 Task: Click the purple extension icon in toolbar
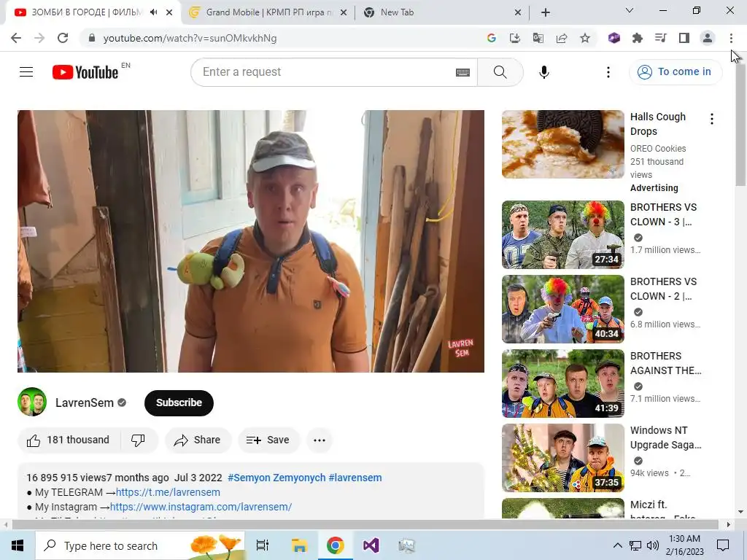point(614,38)
